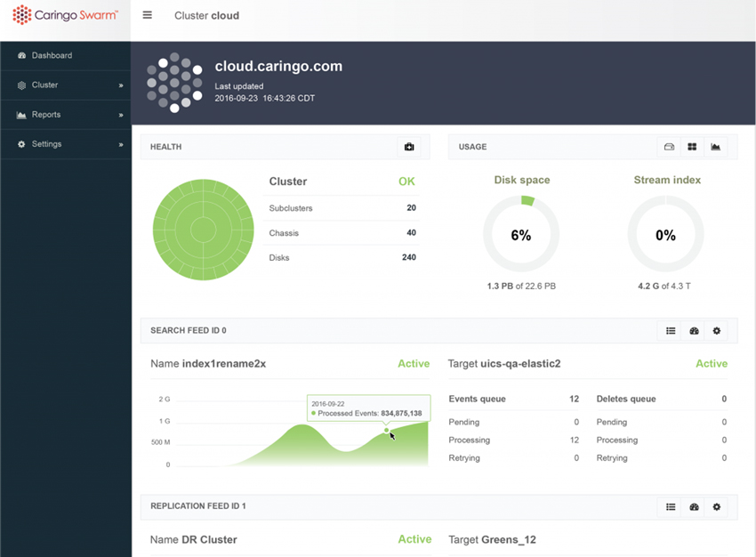Click the Dashboard gauge icon in sidebar

(x=21, y=55)
